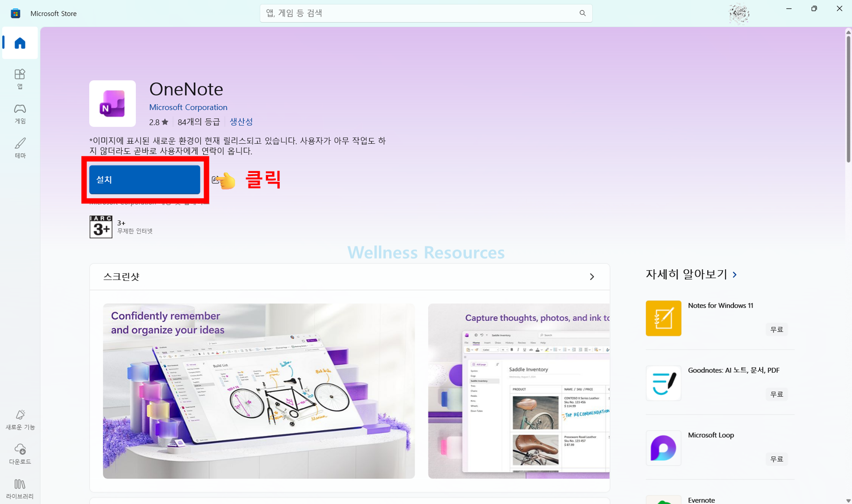852x504 pixels.
Task: Open the 게임 (Games) section
Action: (20, 114)
